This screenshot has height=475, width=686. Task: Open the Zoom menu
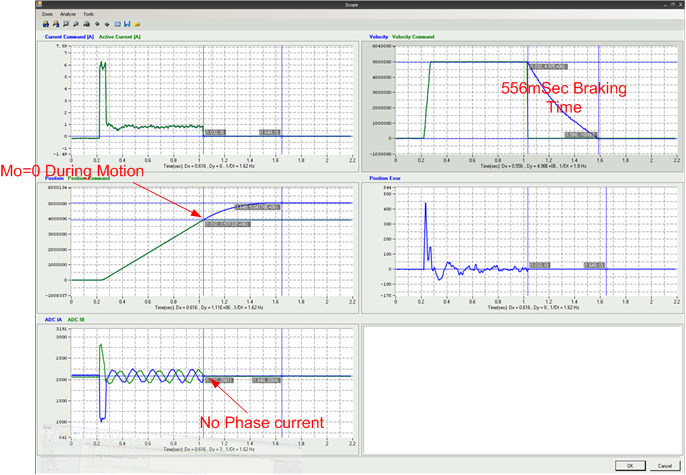point(47,15)
